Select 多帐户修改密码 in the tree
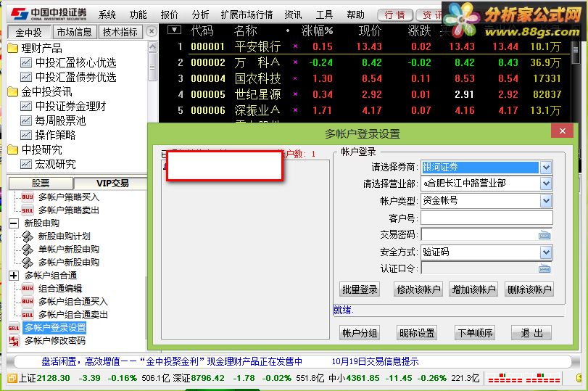 [x=55, y=341]
